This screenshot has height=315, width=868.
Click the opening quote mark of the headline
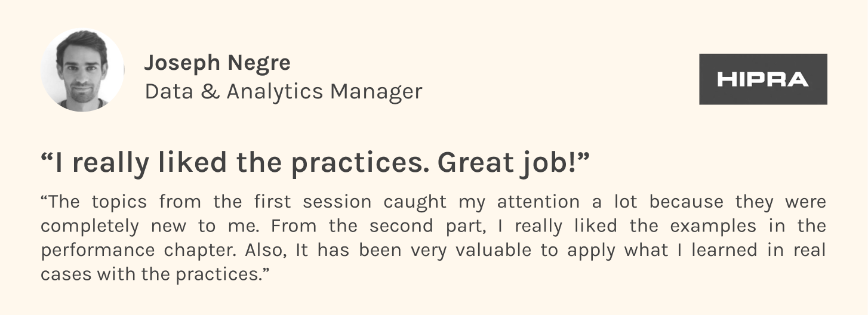[47, 158]
